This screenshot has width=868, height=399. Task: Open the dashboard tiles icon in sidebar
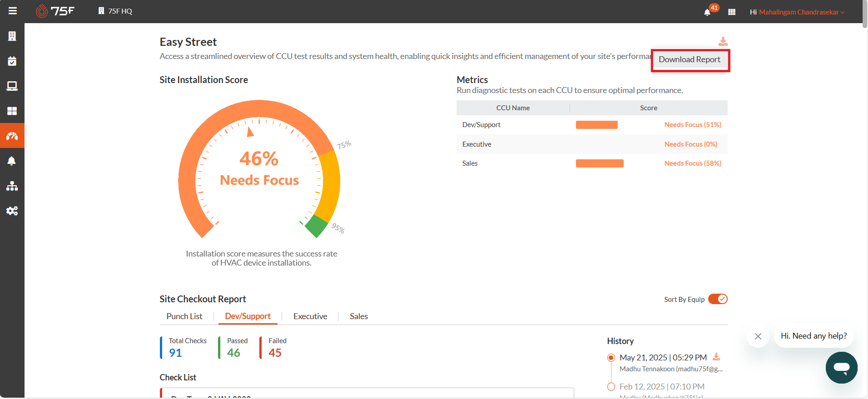(x=12, y=111)
